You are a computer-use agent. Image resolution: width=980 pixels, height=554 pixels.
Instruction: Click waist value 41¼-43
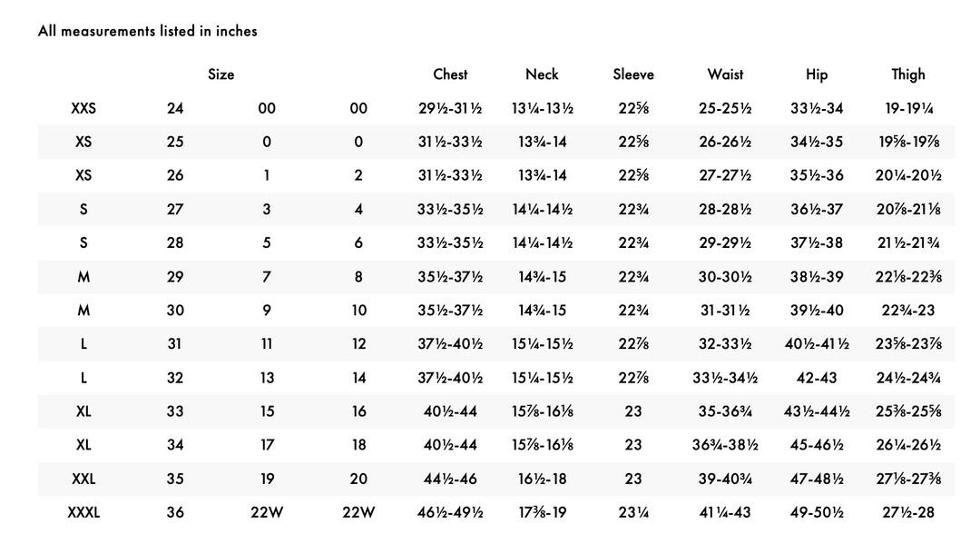click(725, 513)
